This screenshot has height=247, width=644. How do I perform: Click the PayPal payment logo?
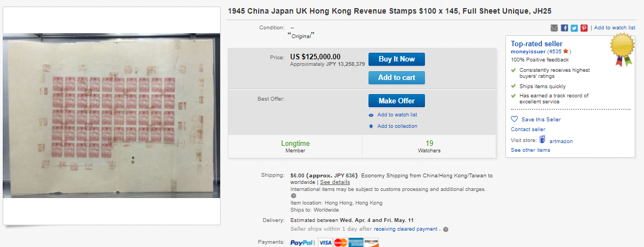pyautogui.click(x=303, y=243)
